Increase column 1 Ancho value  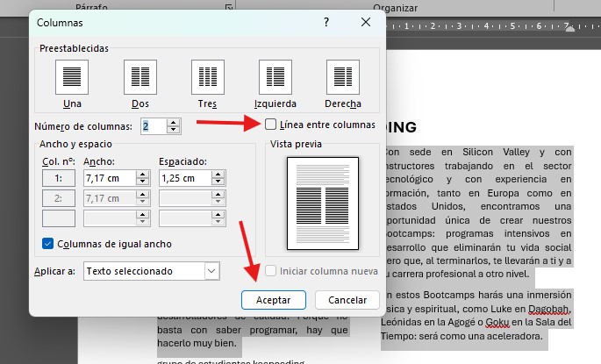(143, 175)
